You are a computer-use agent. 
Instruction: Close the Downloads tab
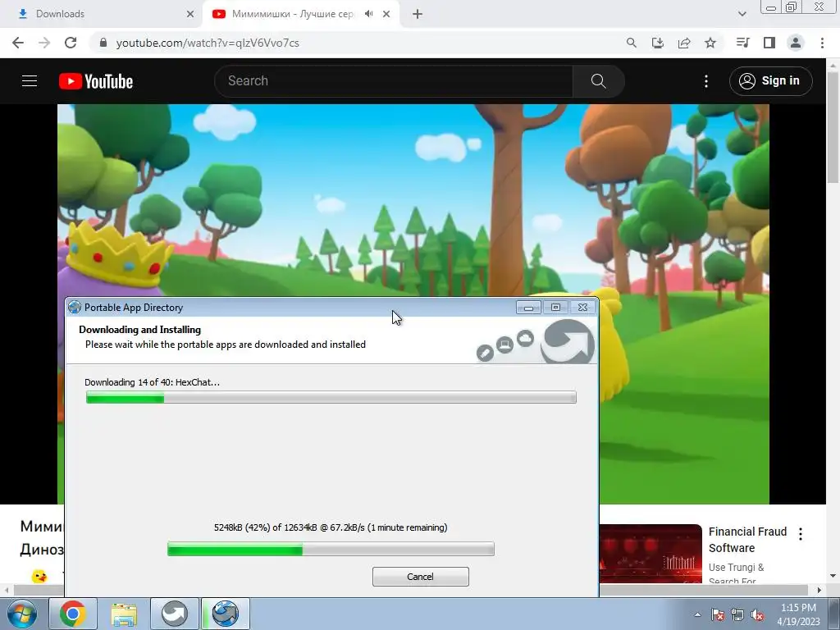(x=190, y=14)
